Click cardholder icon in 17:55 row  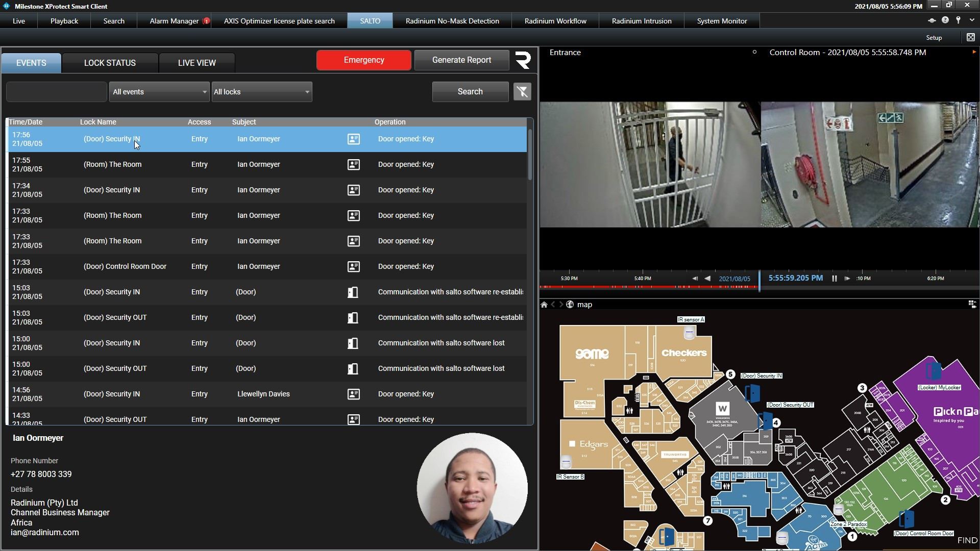click(353, 164)
